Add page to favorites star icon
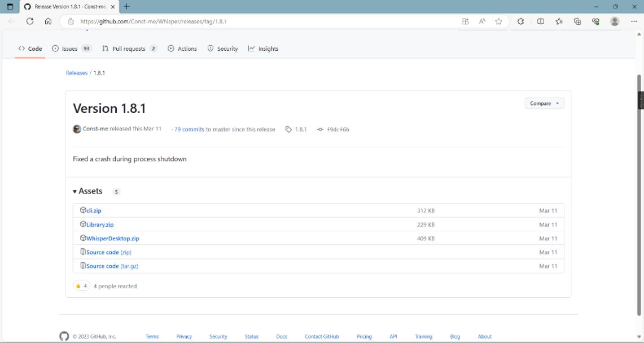 click(498, 21)
